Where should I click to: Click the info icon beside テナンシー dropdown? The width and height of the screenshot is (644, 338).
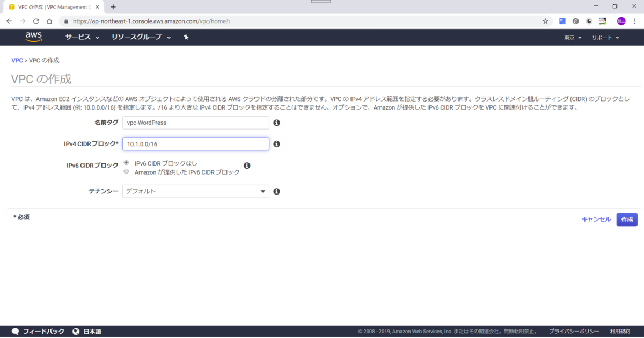click(277, 191)
